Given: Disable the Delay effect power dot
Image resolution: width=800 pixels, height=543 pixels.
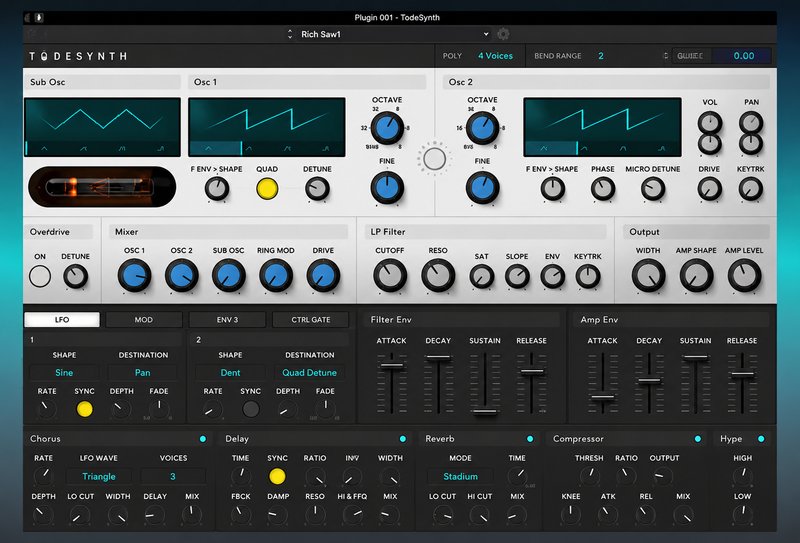Looking at the screenshot, I should click(403, 439).
